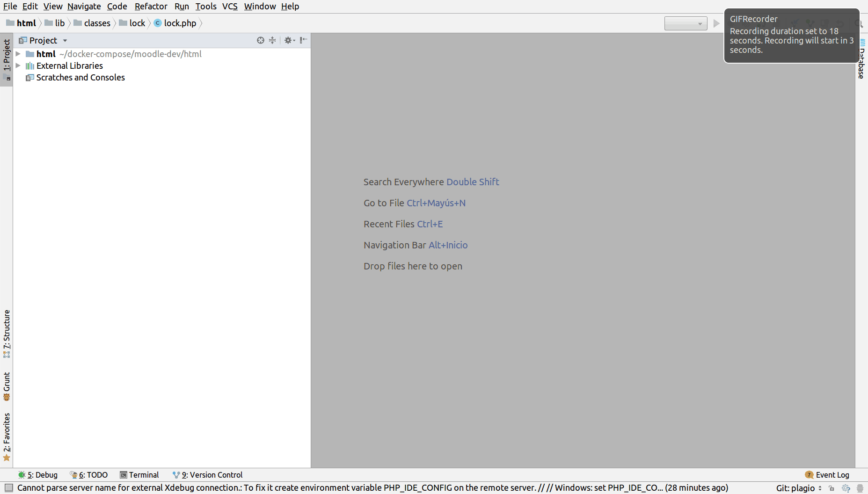Click the Favorites star icon
This screenshot has height=494, width=868.
point(7,458)
